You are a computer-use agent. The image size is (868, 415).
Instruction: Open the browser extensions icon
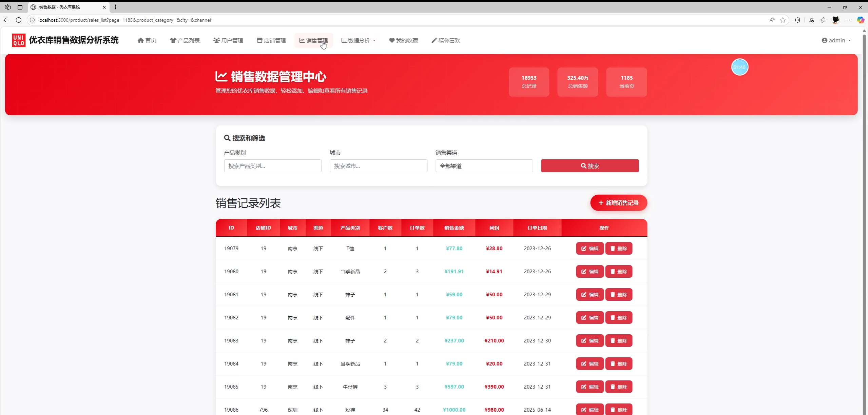click(x=797, y=20)
